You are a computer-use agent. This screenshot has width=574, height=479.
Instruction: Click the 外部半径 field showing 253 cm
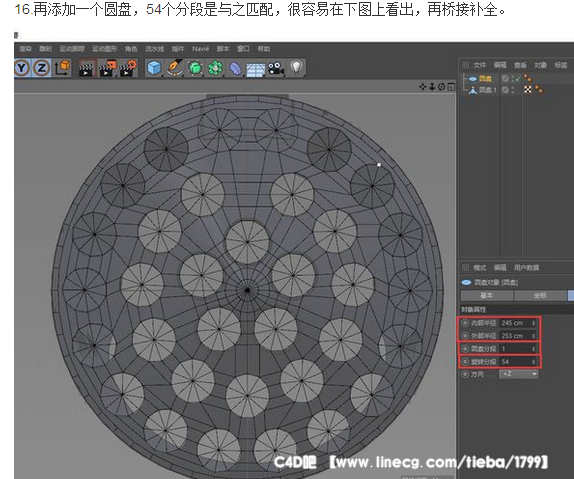coord(518,336)
